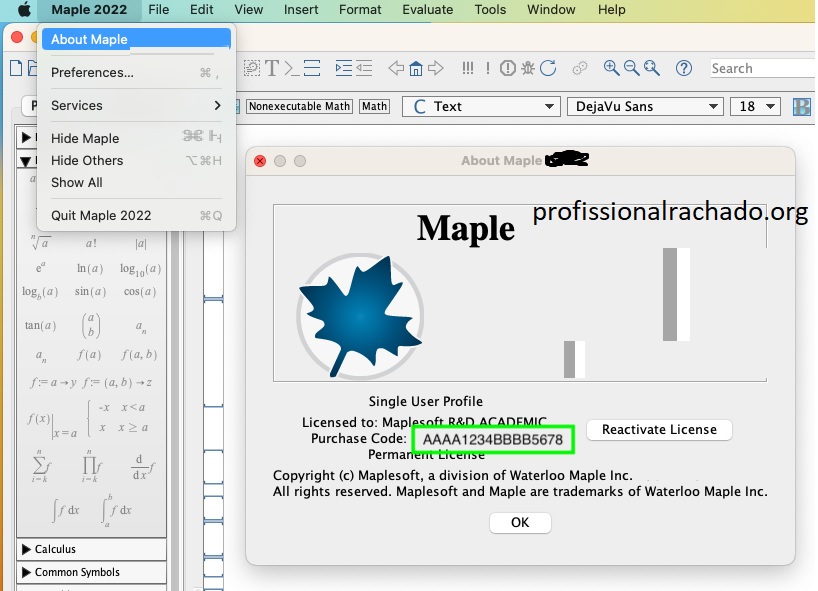Click the code edit region icon
This screenshot has width=818, height=591.
click(252, 68)
